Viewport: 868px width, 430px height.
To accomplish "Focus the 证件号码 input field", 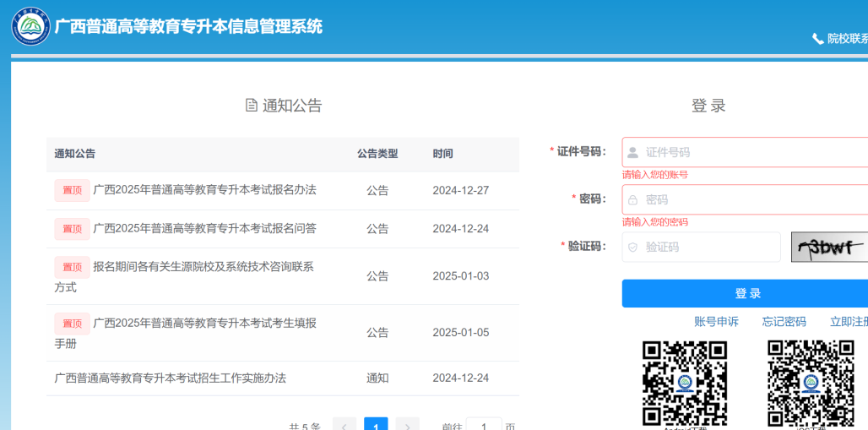I will [x=751, y=153].
